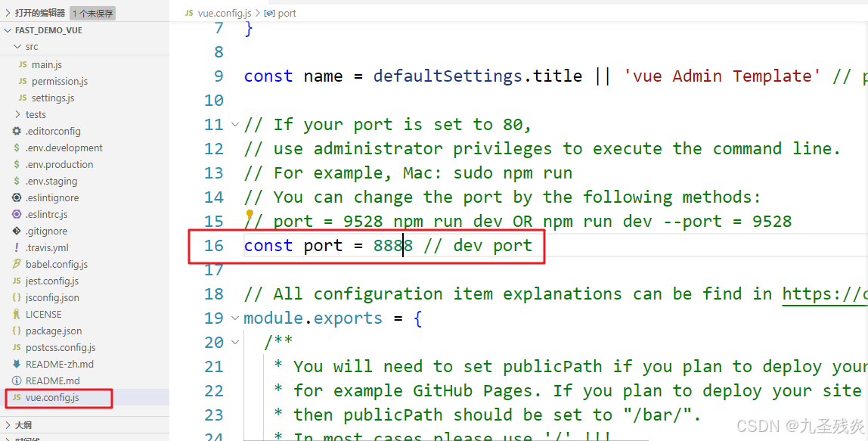Click the braces icon beside package.json
The height and width of the screenshot is (441, 868).
(17, 331)
